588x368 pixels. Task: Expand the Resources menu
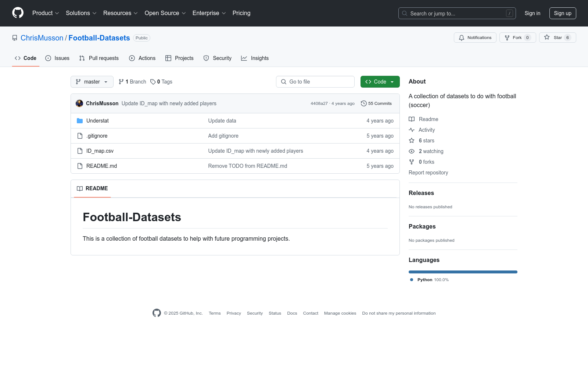coord(121,13)
